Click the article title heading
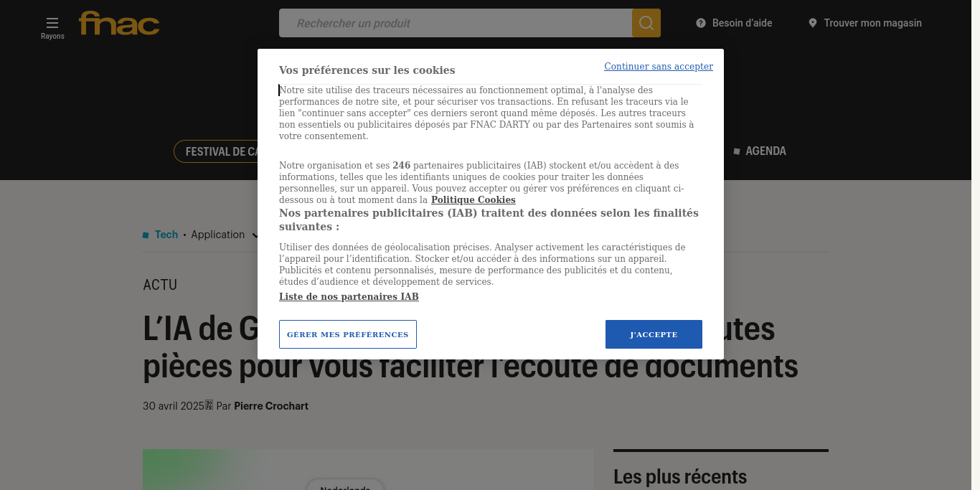The width and height of the screenshot is (980, 490). (x=471, y=348)
